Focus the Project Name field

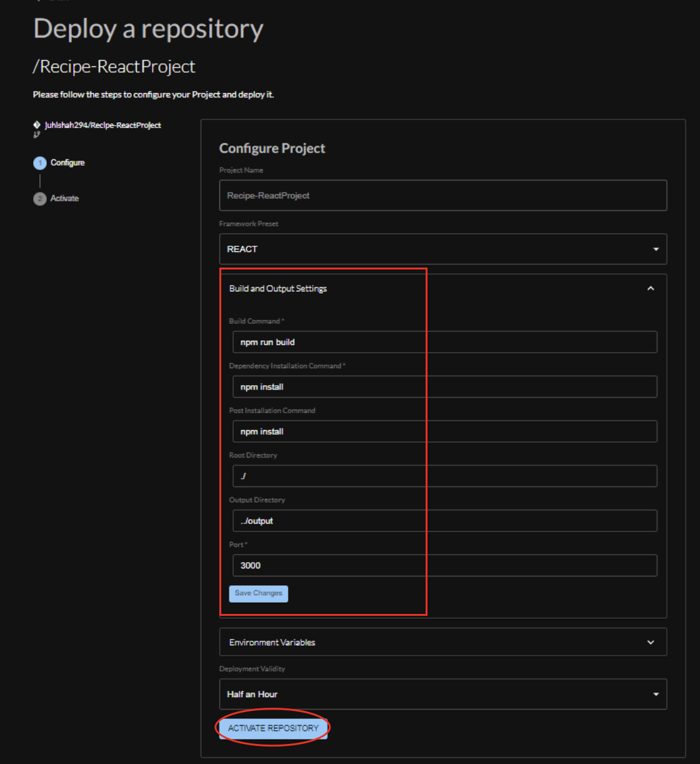point(442,196)
